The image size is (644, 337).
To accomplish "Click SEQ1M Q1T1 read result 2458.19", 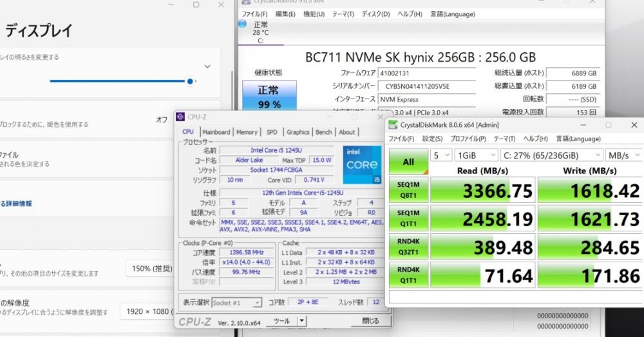I will [x=482, y=218].
